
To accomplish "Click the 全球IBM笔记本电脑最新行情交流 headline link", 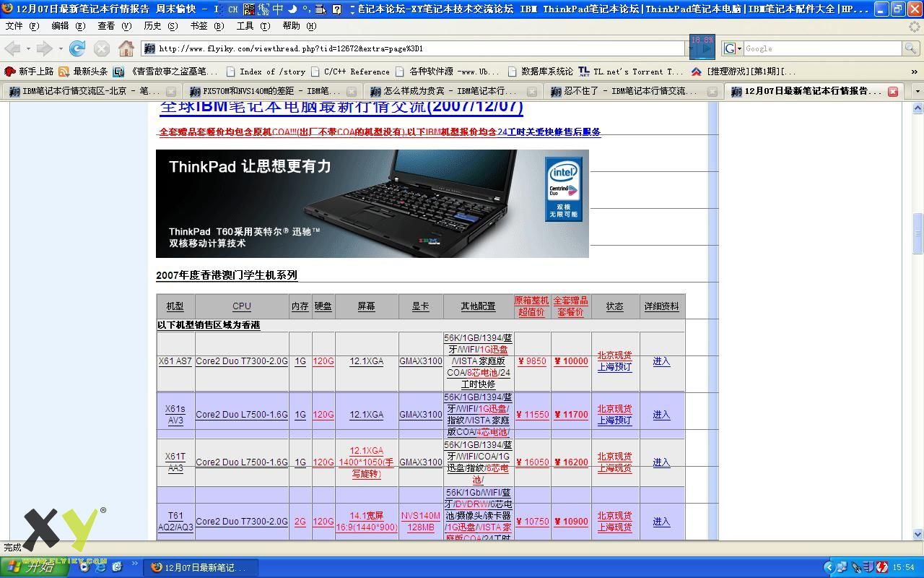I will tap(341, 108).
